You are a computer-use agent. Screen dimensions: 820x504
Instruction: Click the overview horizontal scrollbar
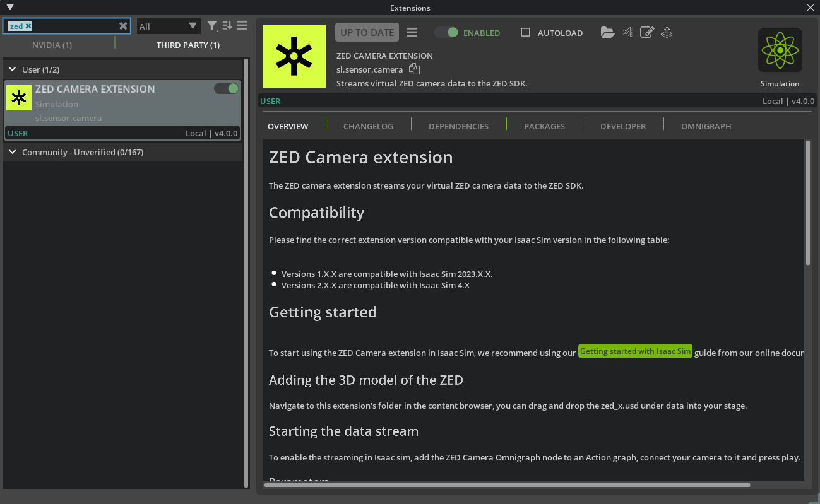[x=509, y=485]
